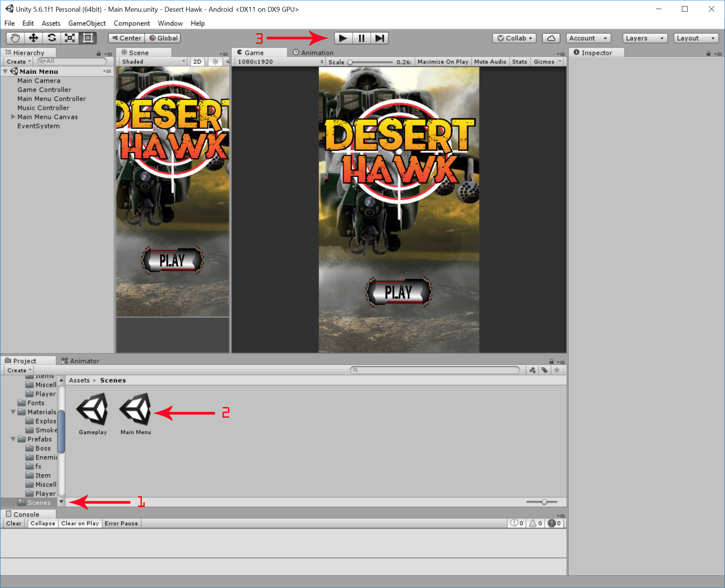Toggle console info message count
The image size is (725, 588).
point(516,523)
